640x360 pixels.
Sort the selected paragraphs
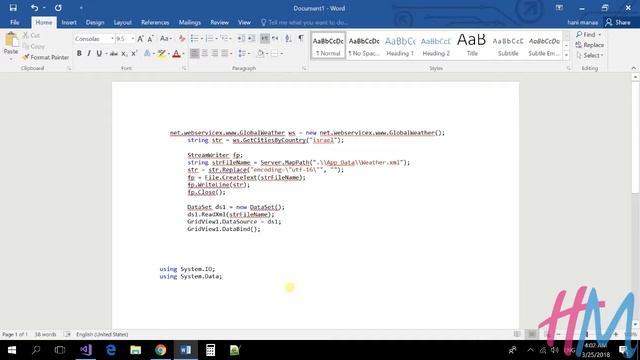pyautogui.click(x=288, y=38)
